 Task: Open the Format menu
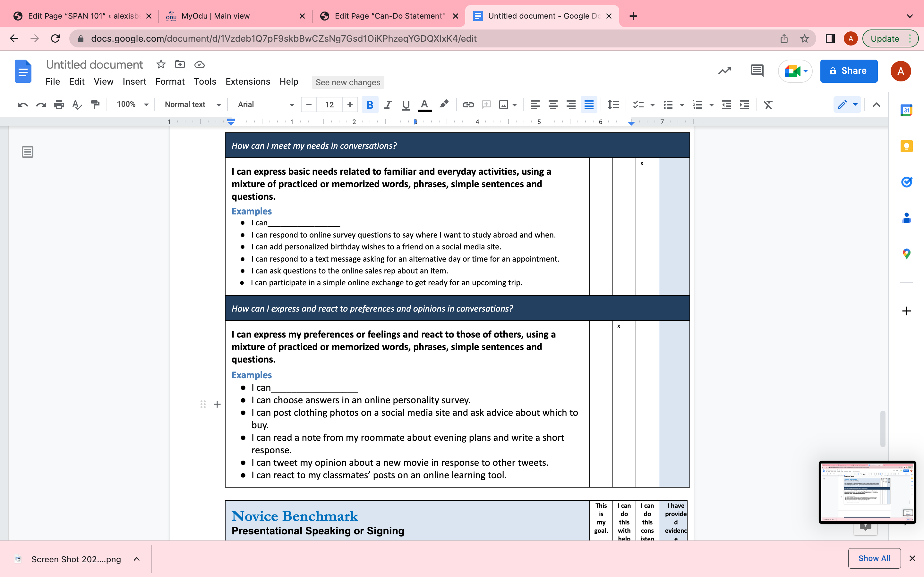(x=170, y=82)
